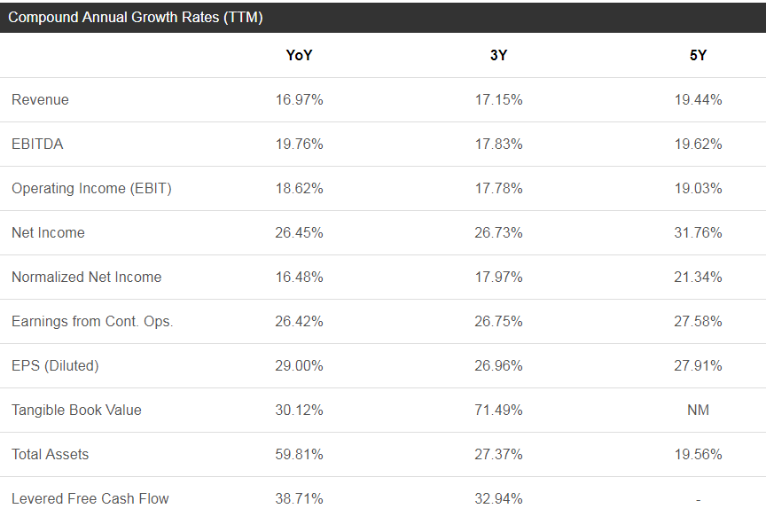
Task: Click the Revenue YoY value 16.97%
Action: 299,99
